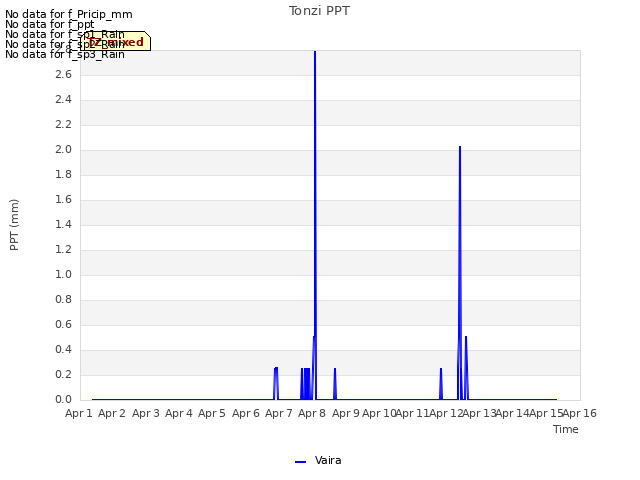Click the Apr 7 x-axis tick label

pyautogui.click(x=279, y=413)
